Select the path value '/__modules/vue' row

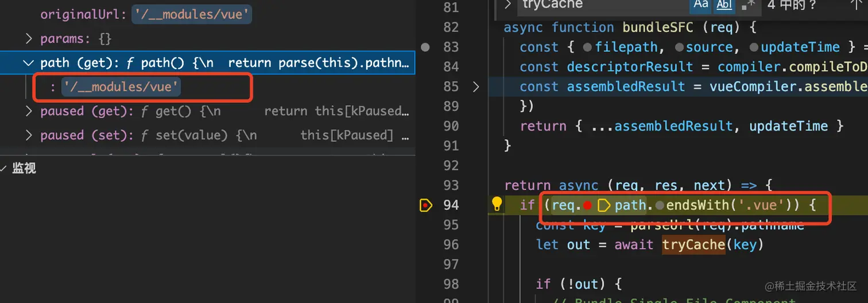point(207,87)
